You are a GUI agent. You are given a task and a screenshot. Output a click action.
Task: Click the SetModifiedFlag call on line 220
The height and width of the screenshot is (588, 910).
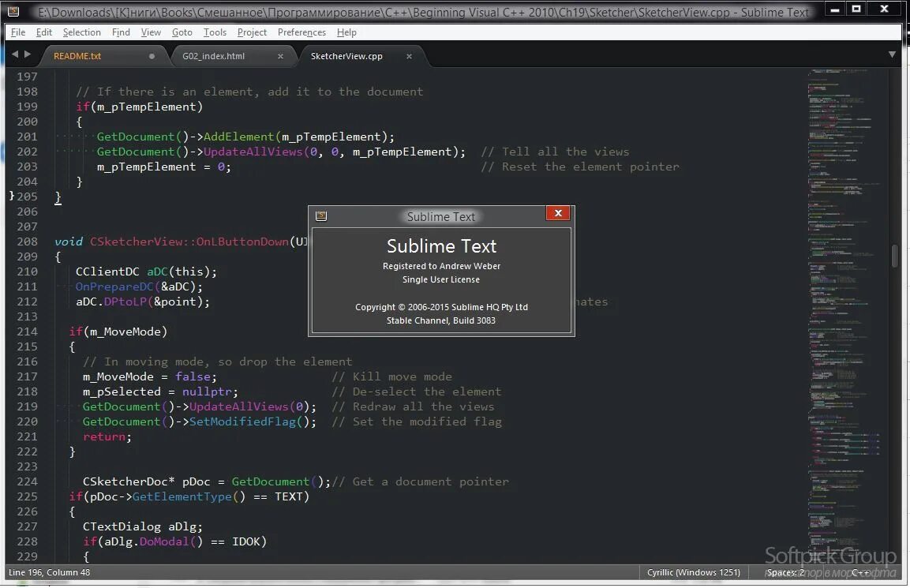(x=242, y=421)
